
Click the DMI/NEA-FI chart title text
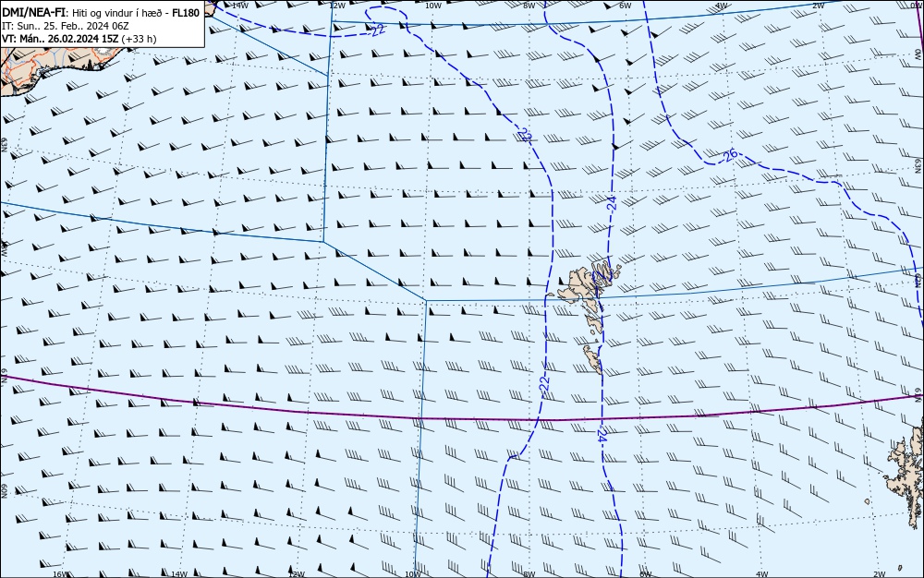33,12
